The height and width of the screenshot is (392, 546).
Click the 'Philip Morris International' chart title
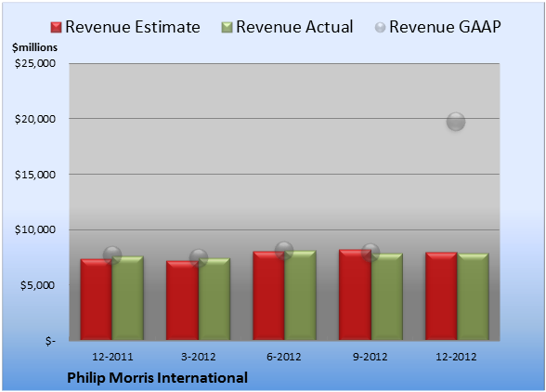point(158,378)
